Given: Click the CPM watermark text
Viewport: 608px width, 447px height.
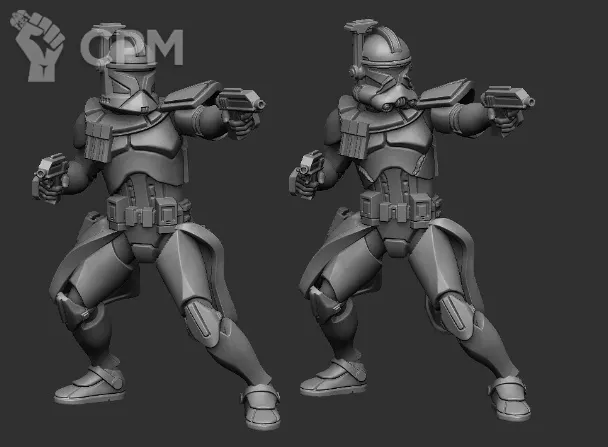Looking at the screenshot, I should tap(131, 46).
